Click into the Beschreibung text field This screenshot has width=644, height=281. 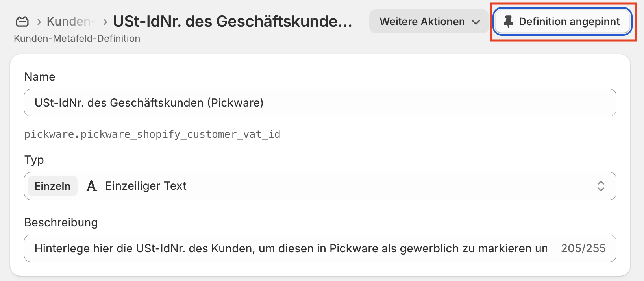tap(291, 248)
